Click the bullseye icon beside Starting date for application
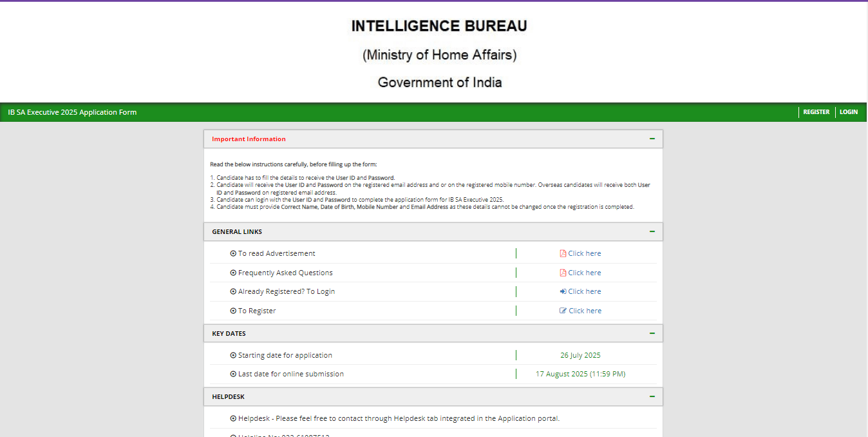This screenshot has width=868, height=437. click(233, 355)
